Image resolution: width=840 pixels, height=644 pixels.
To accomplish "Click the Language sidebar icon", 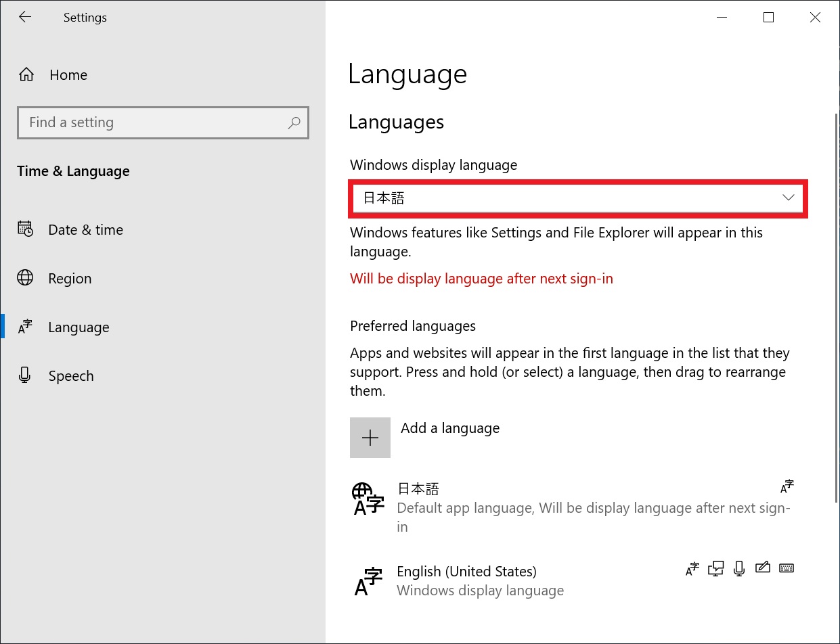I will tap(25, 327).
